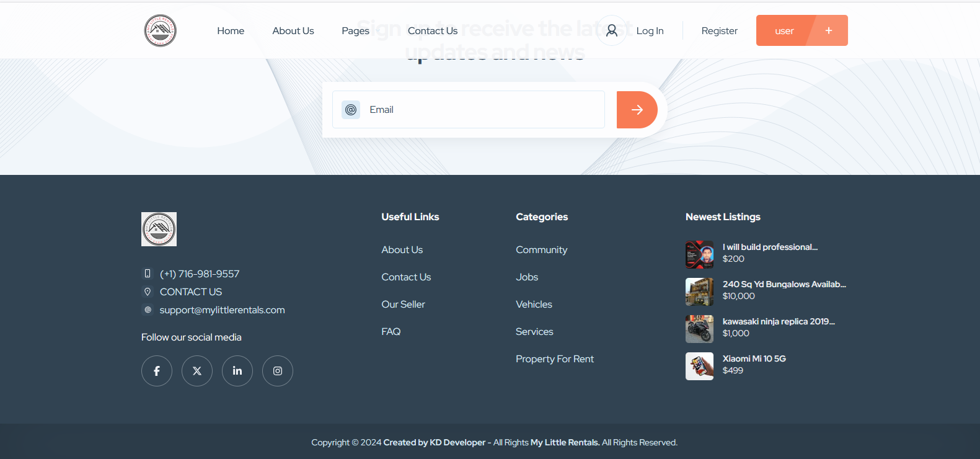Image resolution: width=980 pixels, height=459 pixels.
Task: Browse the Property For Rent category
Action: pos(555,359)
